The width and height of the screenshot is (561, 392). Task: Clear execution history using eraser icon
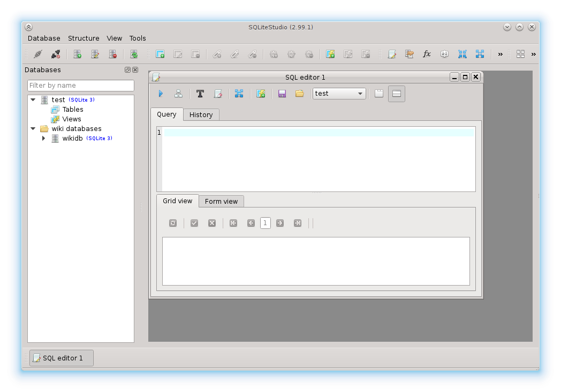pos(218,94)
